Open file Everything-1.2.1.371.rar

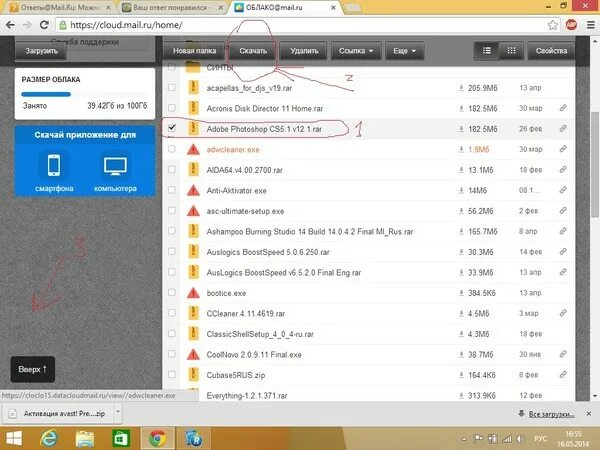(247, 396)
